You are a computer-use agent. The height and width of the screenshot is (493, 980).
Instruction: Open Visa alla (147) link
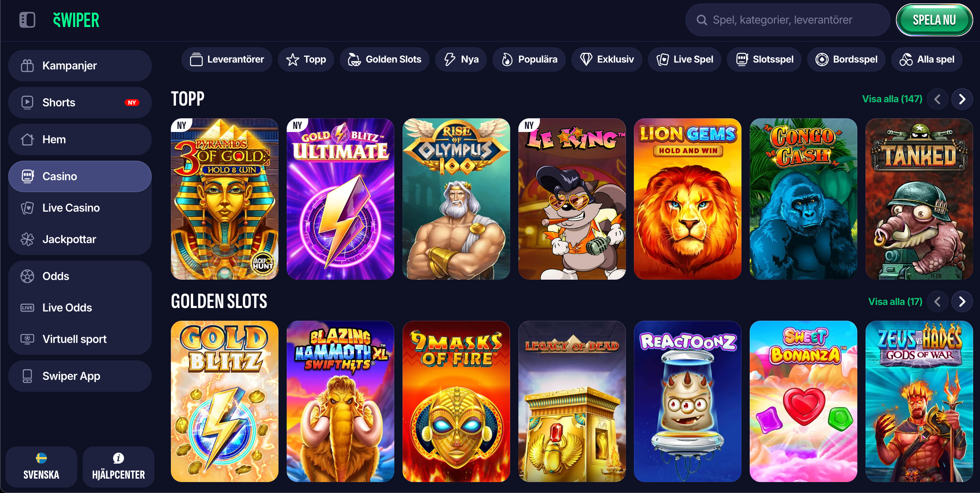point(892,99)
